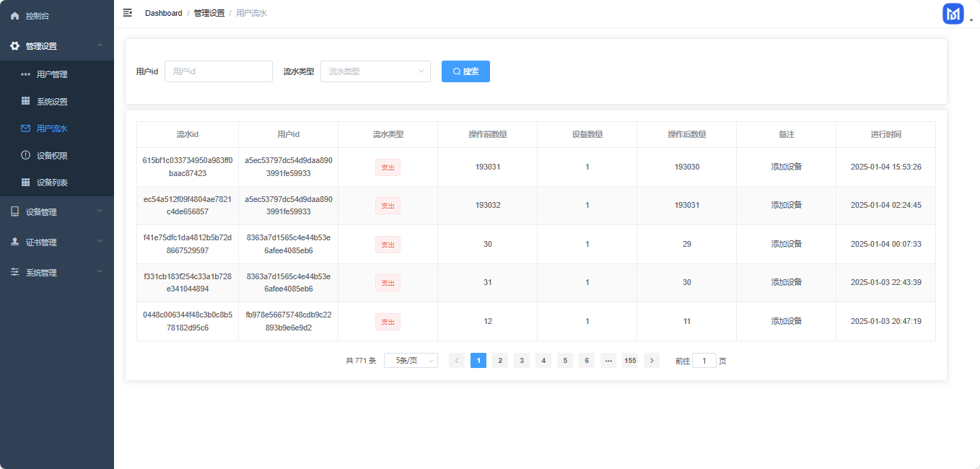Screen dimensions: 980x469
Task: Go to page 3
Action: pyautogui.click(x=522, y=361)
